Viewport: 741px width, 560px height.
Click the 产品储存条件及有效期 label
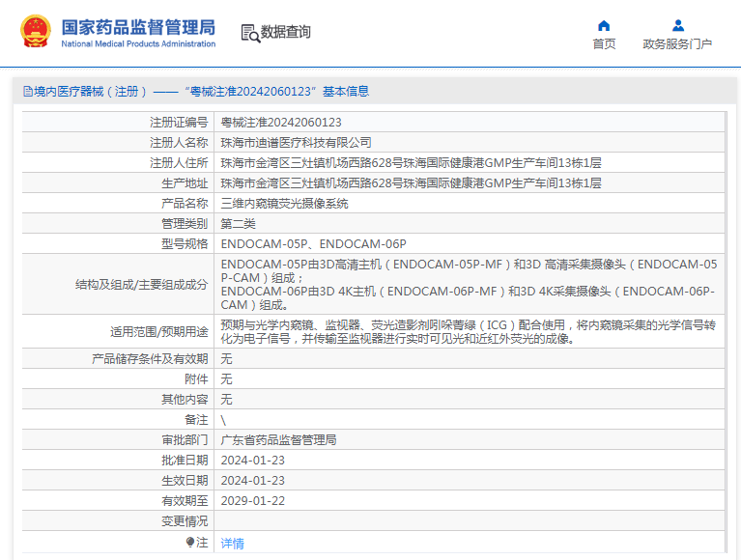click(x=150, y=359)
